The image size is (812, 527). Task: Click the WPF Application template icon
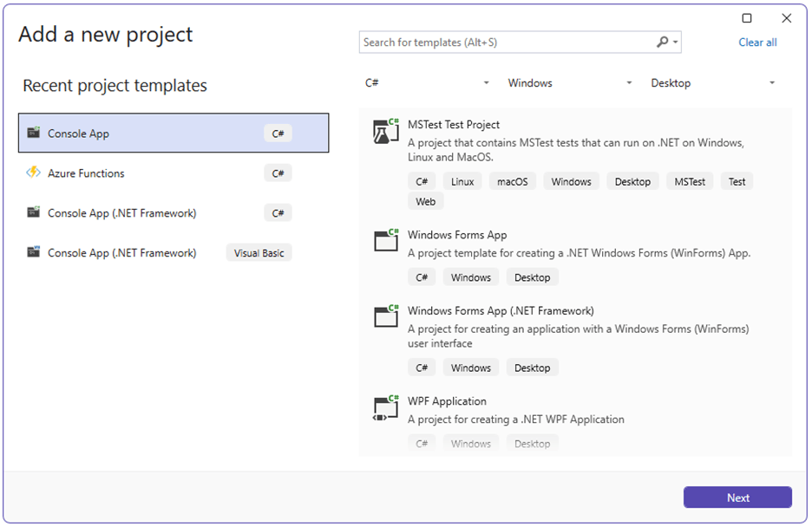coord(384,407)
